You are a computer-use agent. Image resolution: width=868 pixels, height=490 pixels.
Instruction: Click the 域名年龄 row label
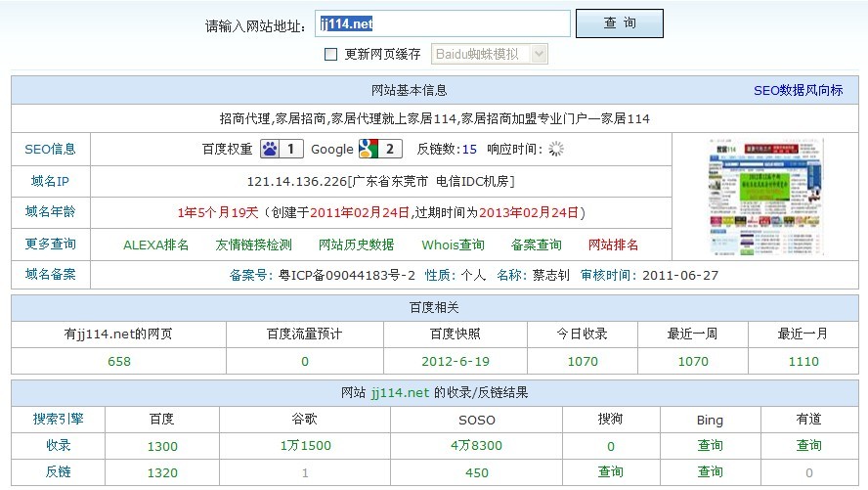pyautogui.click(x=50, y=211)
